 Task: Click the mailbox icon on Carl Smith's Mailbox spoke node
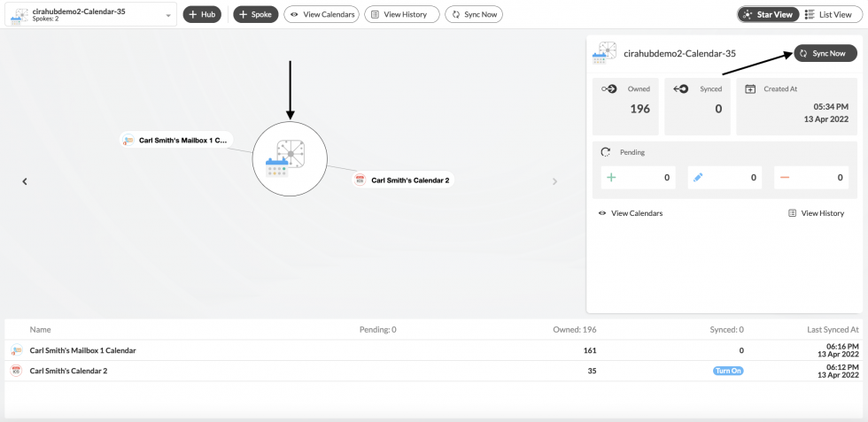point(128,140)
